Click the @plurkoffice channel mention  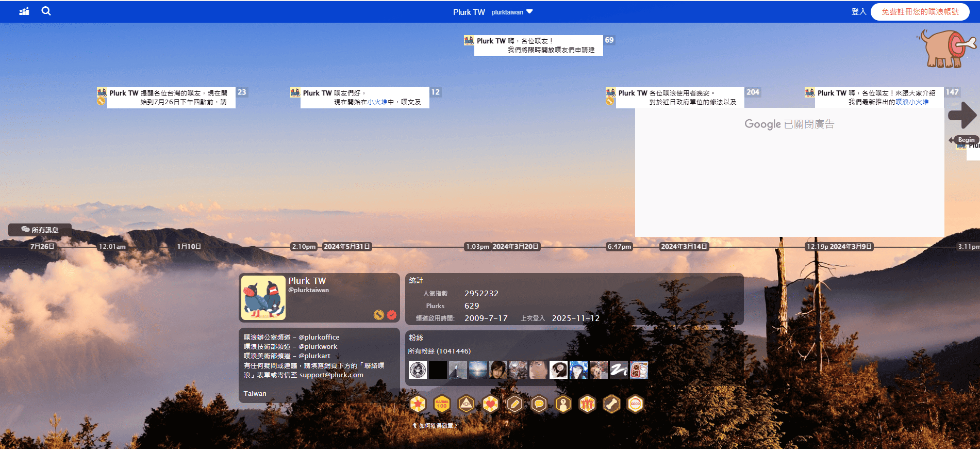(x=319, y=338)
